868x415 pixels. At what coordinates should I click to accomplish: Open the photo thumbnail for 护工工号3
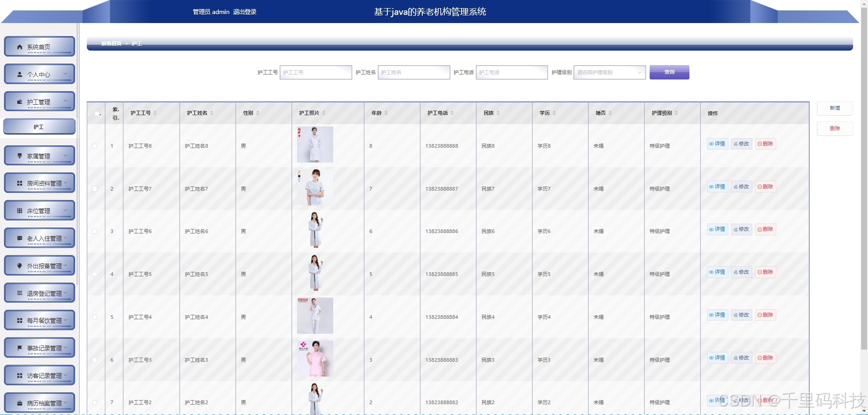point(315,359)
